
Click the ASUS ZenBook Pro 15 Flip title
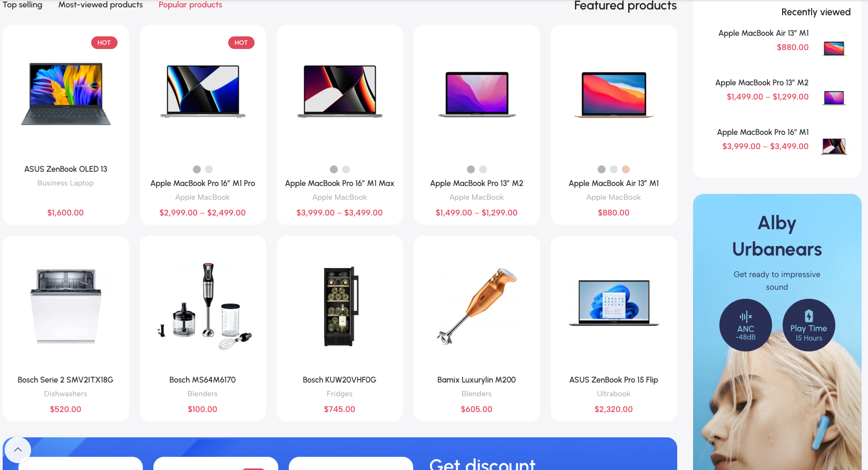click(613, 380)
